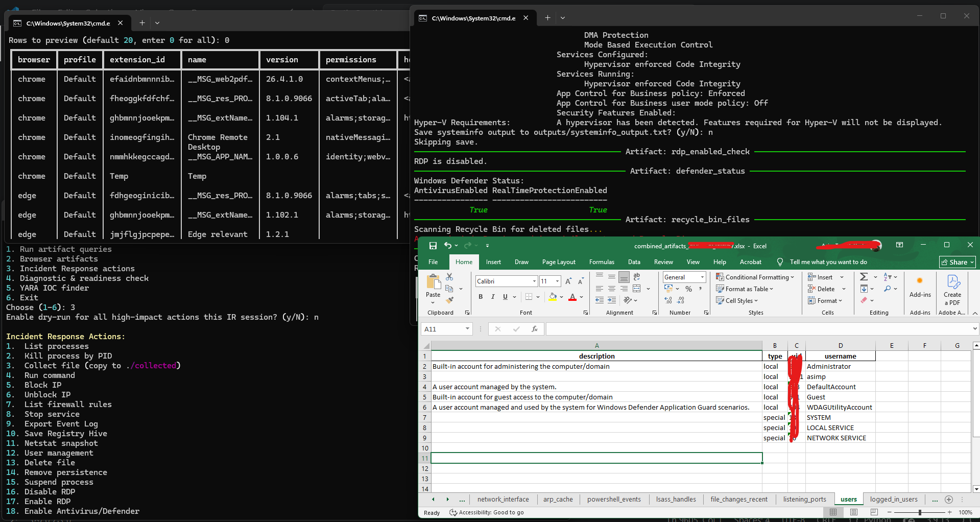Toggle Center alignment
Screen dimensions: 980x522
[x=612, y=289]
